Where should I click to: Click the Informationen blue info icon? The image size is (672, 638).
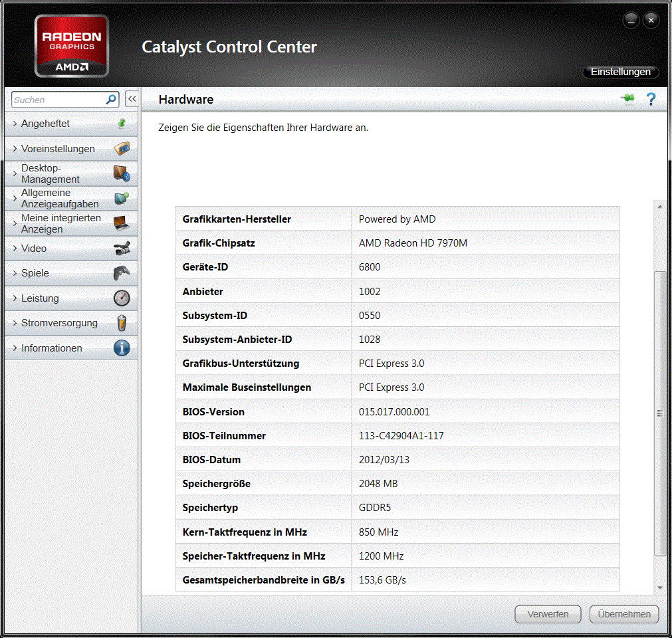click(x=122, y=348)
